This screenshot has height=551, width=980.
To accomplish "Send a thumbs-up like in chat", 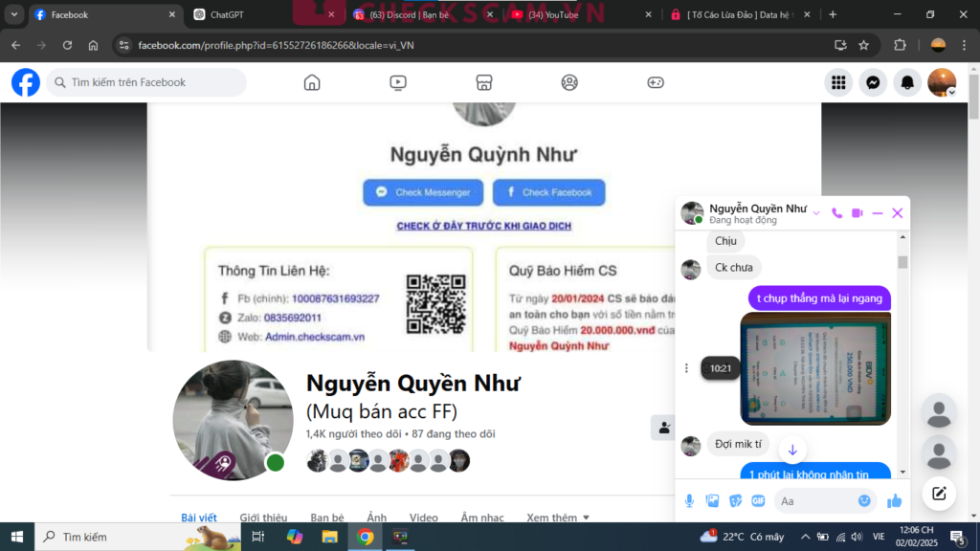I will click(895, 500).
